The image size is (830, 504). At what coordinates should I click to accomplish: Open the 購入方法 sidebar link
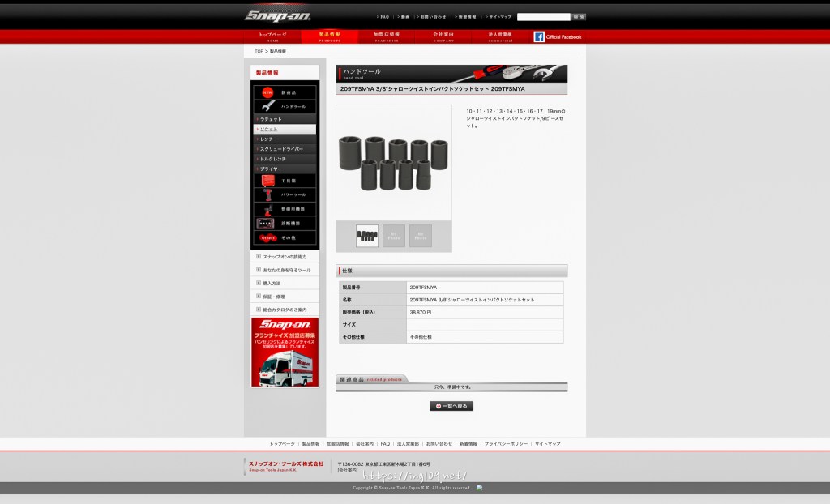pyautogui.click(x=272, y=283)
